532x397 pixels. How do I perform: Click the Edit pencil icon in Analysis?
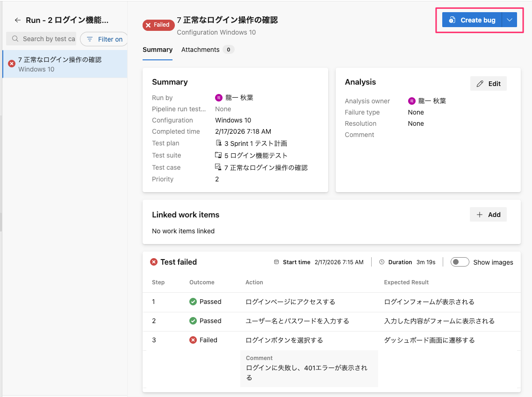pos(480,84)
